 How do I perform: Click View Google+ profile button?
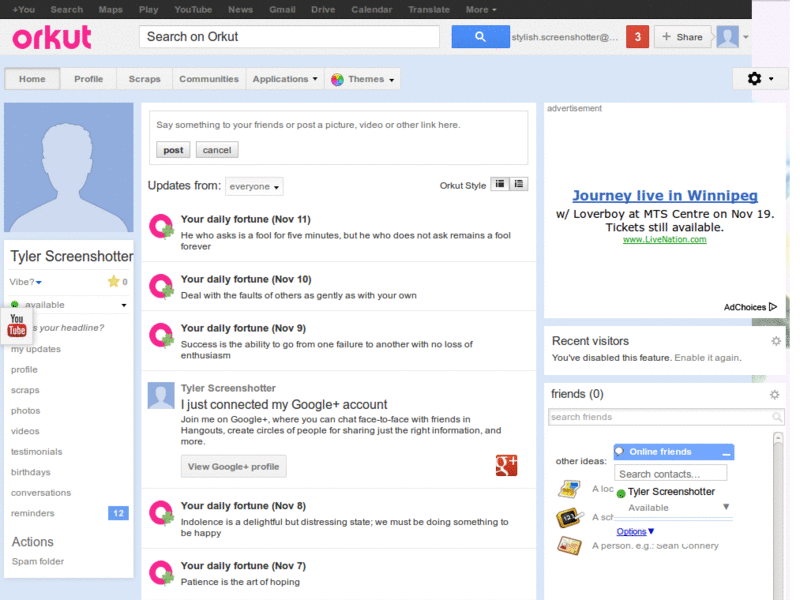pos(233,466)
